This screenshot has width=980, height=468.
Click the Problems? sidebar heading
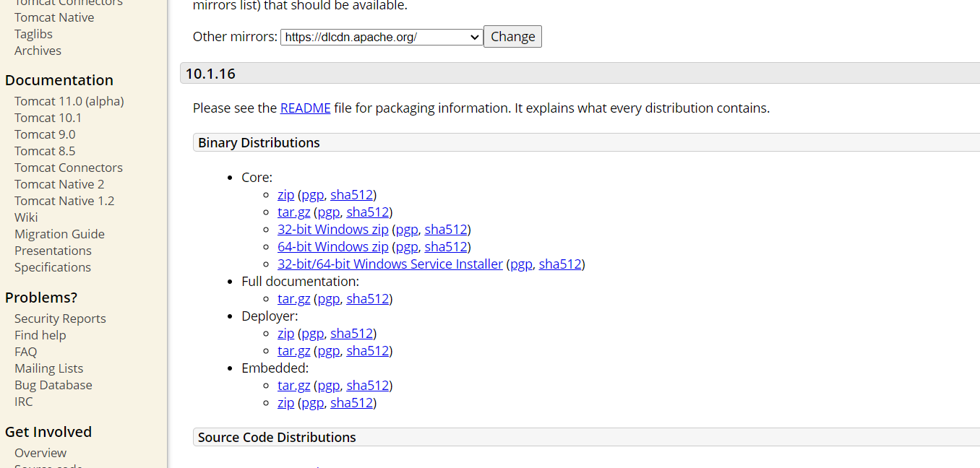(41, 298)
